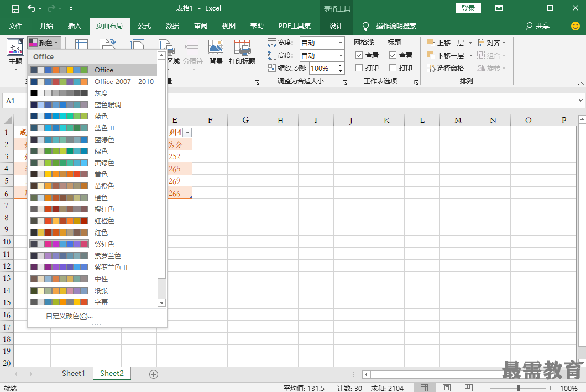Click Send Backward (下移一层) icon
Viewport: 586px width, 392px height.
[431, 55]
